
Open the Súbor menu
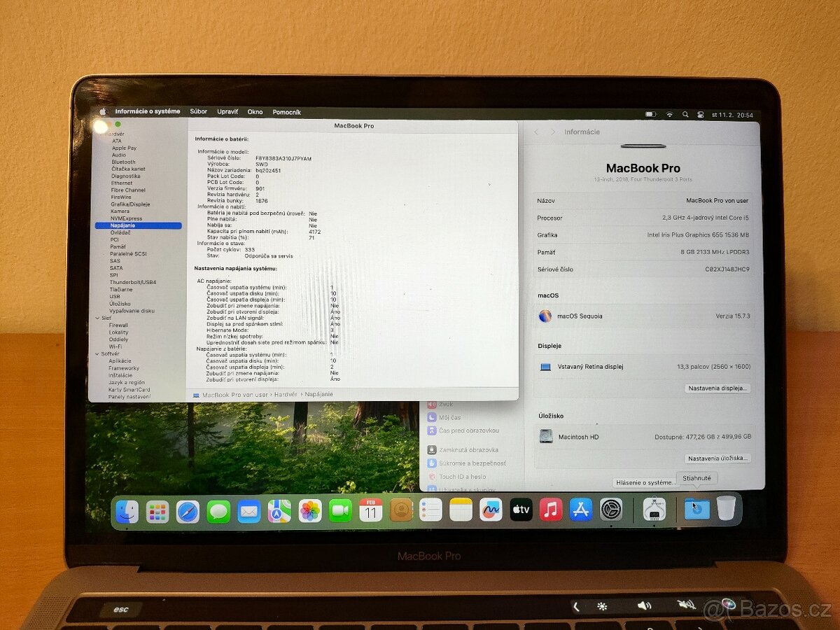(x=199, y=111)
